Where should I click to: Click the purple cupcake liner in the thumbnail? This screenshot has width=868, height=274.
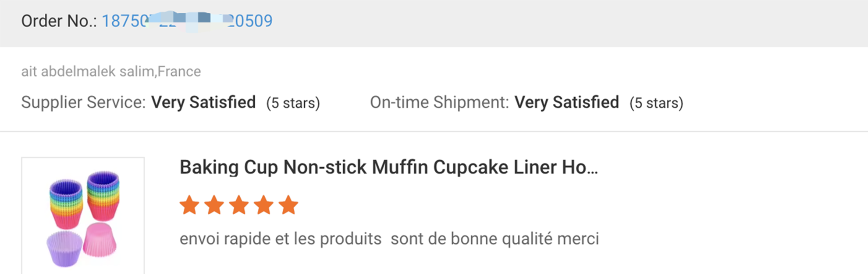point(64,249)
